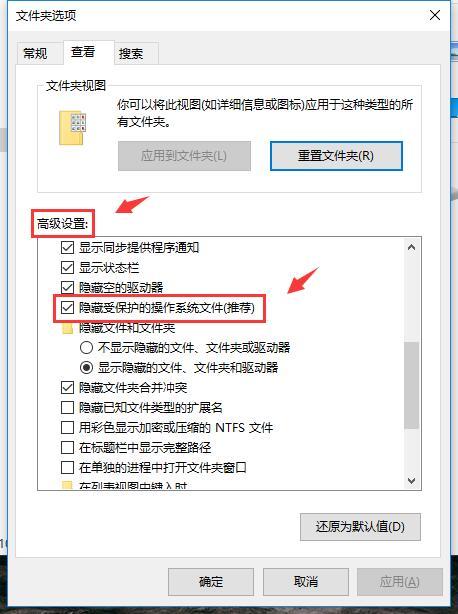Switch to the 常规 tab
Image resolution: width=458 pixels, height=614 pixels.
(x=36, y=53)
